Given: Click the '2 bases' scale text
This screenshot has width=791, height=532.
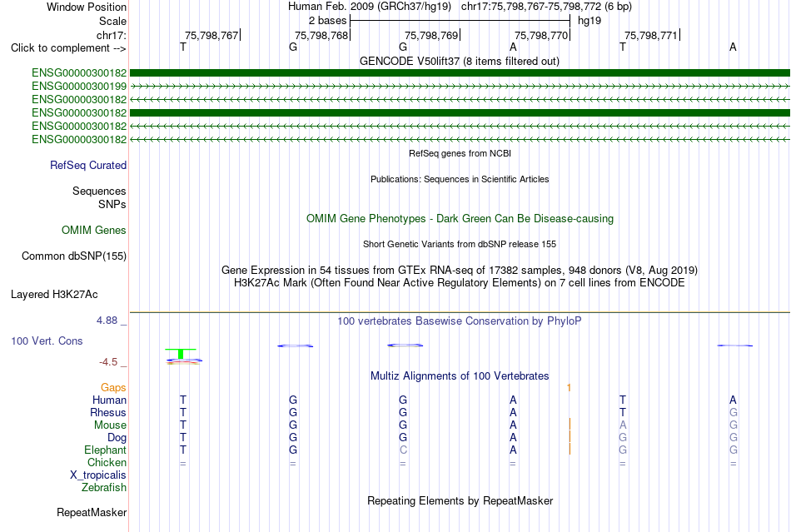Looking at the screenshot, I should [327, 21].
